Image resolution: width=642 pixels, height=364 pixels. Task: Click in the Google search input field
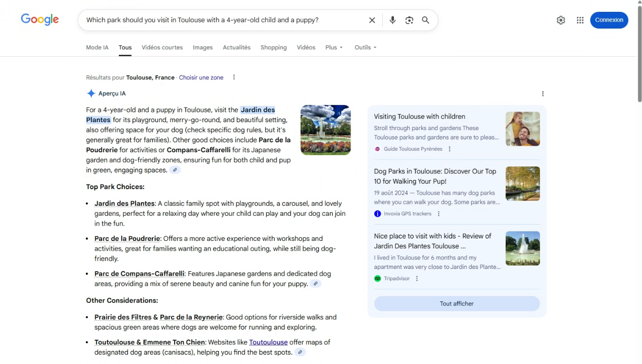[222, 20]
